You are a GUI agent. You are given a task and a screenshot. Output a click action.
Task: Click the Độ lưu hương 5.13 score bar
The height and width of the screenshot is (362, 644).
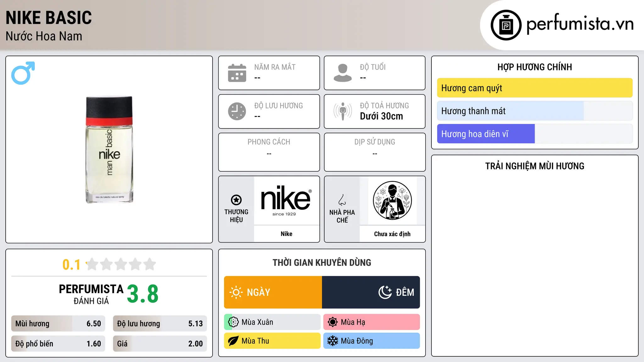pyautogui.click(x=160, y=324)
